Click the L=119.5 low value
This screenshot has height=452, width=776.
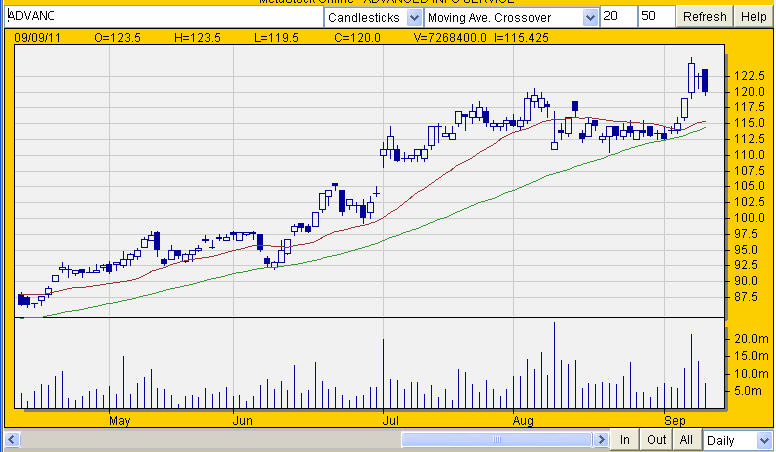(276, 38)
